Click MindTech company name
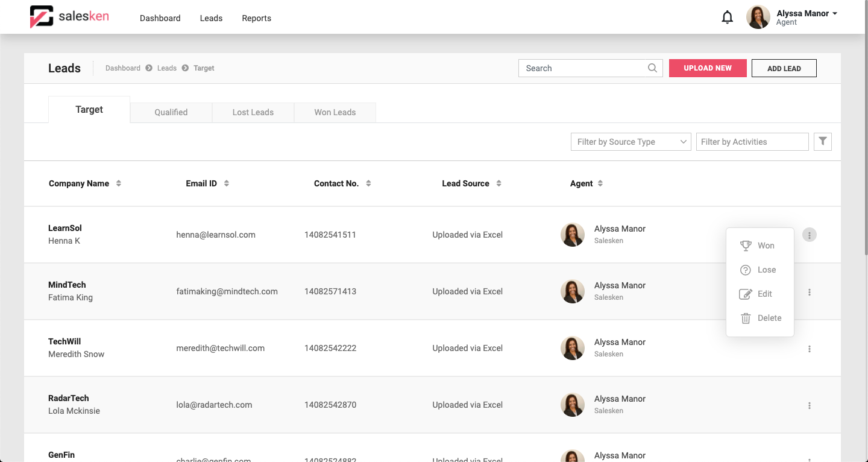This screenshot has width=868, height=462. (x=67, y=285)
